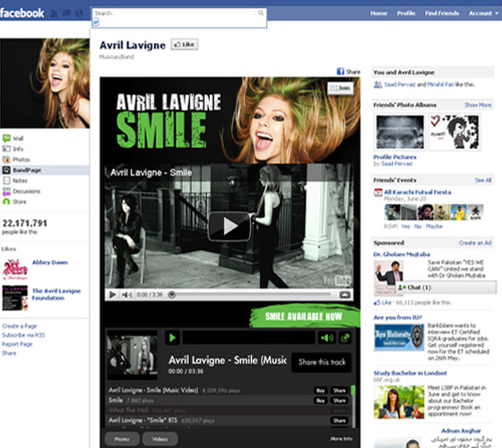Viewport: 502px width, 448px height.
Task: Click See All in Friends' Events
Action: (x=483, y=180)
